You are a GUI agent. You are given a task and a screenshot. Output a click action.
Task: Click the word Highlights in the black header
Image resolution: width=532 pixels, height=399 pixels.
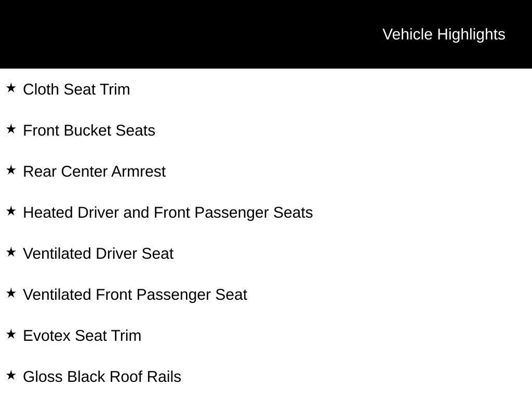pyautogui.click(x=471, y=35)
